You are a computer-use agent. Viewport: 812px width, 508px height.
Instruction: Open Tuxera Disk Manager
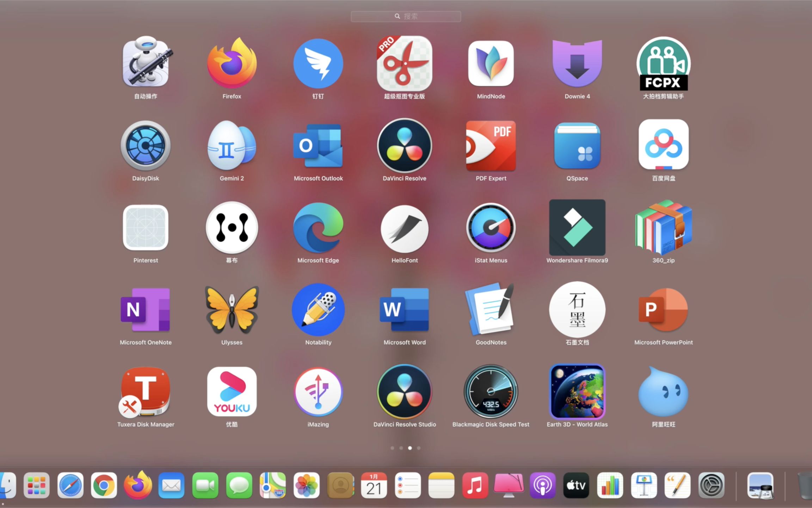(146, 392)
